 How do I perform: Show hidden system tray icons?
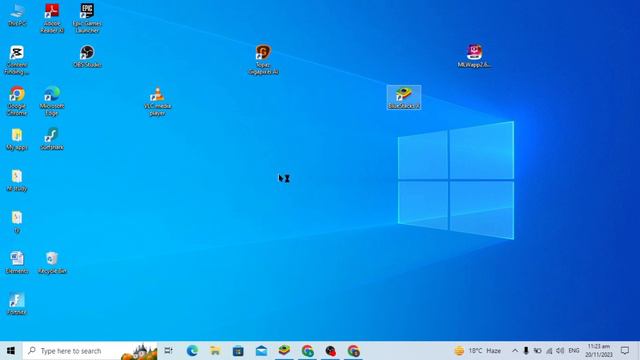click(x=515, y=351)
